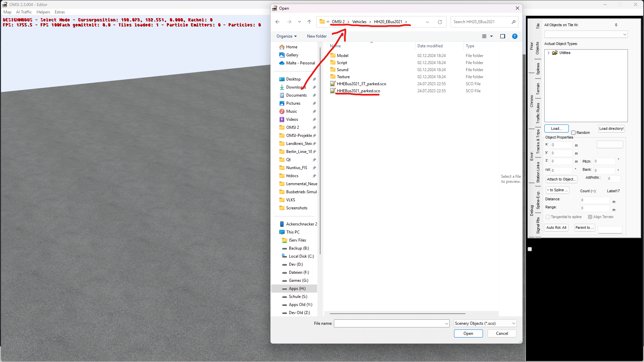644x362 pixels.
Task: Switch to the Splines tab
Action: [538, 69]
